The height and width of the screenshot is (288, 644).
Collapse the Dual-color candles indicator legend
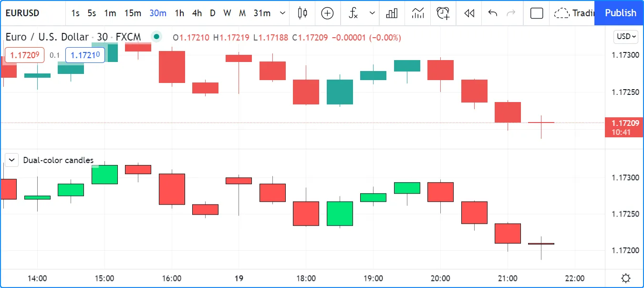coord(11,160)
